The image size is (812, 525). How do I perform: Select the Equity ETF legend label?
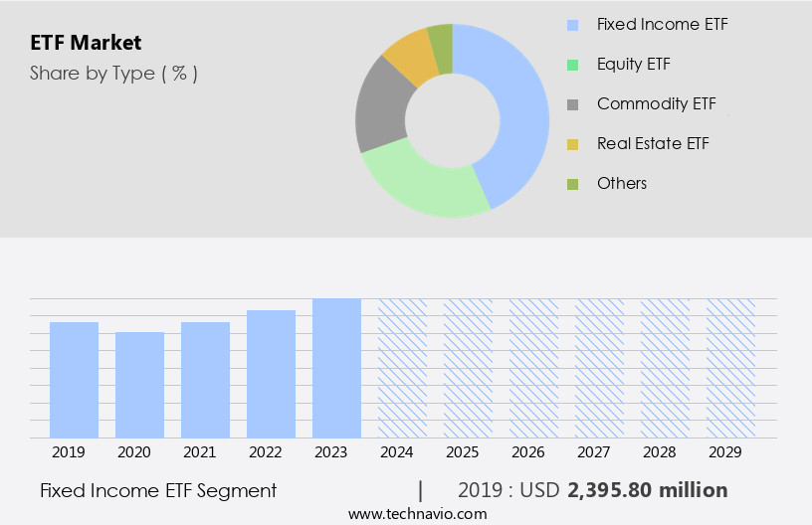(x=633, y=65)
